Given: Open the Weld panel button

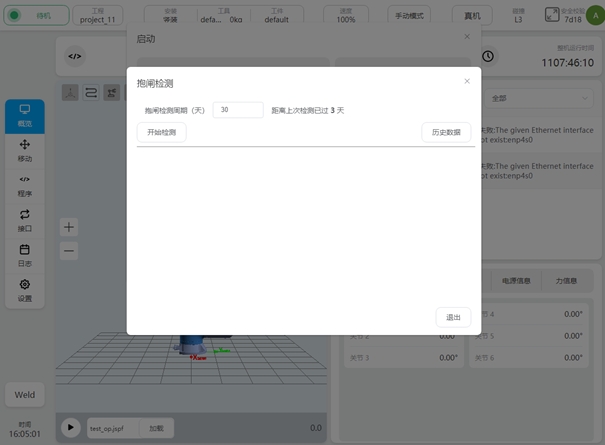Looking at the screenshot, I should coord(25,395).
